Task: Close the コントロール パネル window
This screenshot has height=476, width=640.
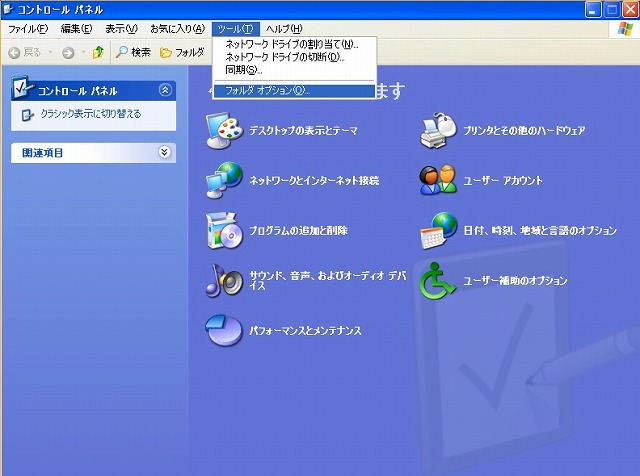Action: 630,9
